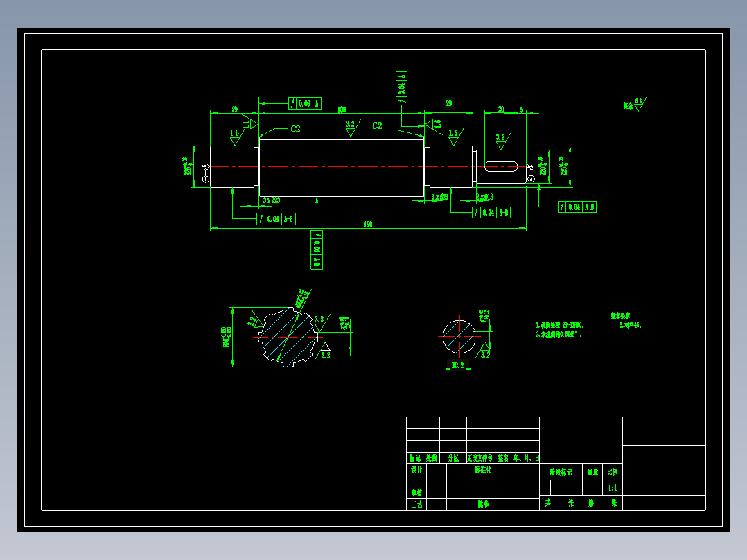Click the "比例" scale header cell
Image resolution: width=747 pixels, height=560 pixels.
tap(613, 472)
